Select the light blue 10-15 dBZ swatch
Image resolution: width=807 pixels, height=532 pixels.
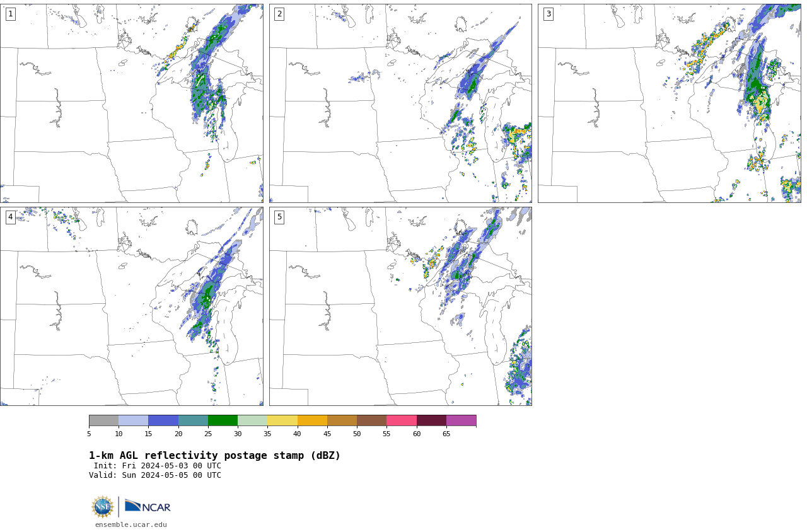133,420
